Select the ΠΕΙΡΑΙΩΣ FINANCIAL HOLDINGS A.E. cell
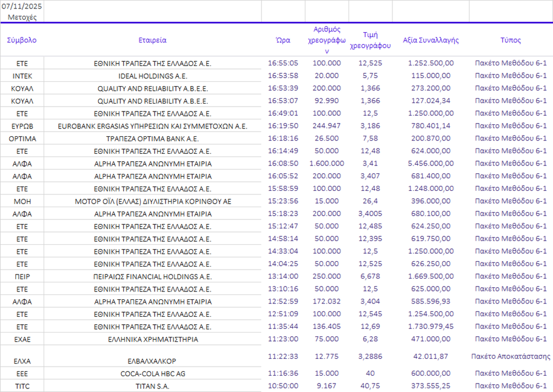The width and height of the screenshot is (553, 392). [x=152, y=276]
